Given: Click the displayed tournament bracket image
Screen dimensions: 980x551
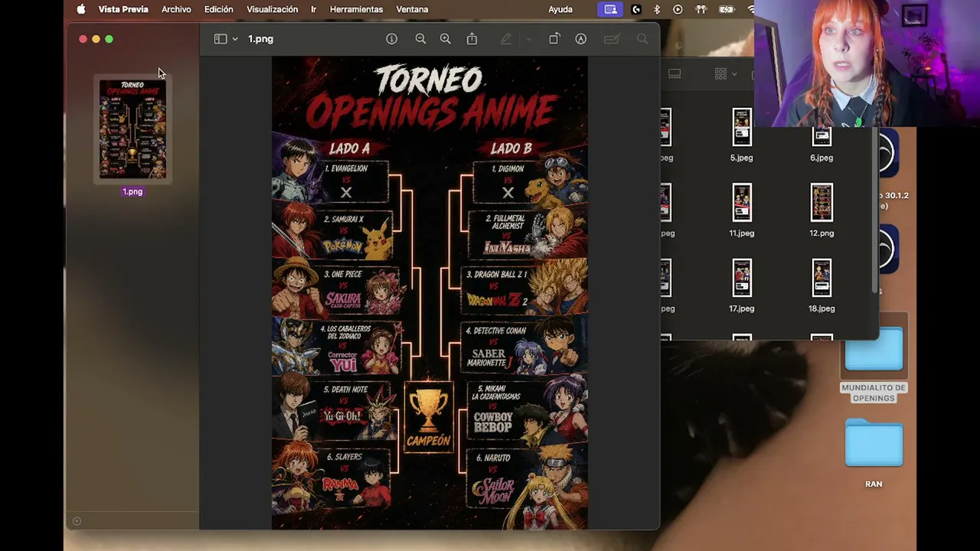Looking at the screenshot, I should (x=430, y=292).
